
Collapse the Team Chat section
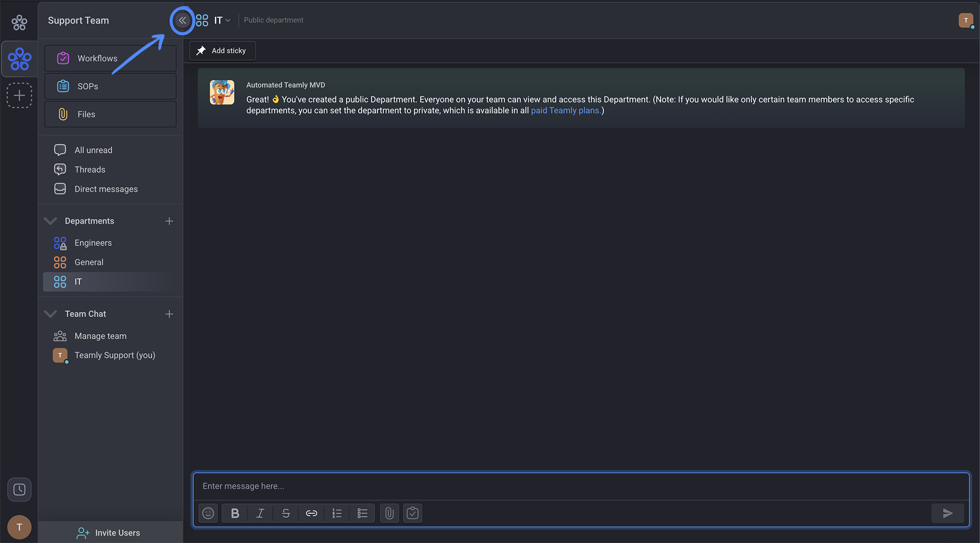point(50,314)
